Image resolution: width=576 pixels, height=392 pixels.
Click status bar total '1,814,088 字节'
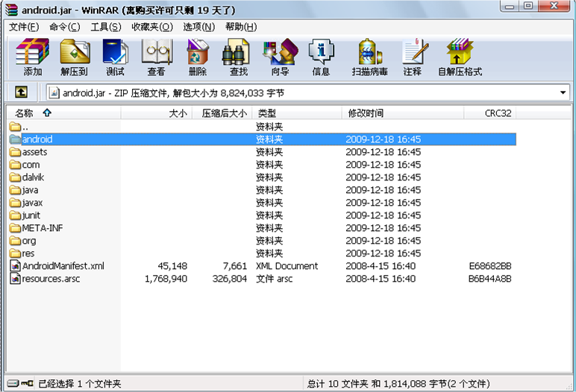(415, 384)
